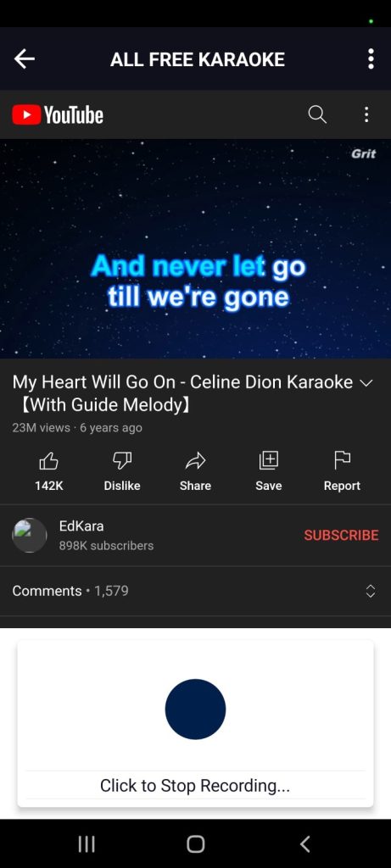Expand the Comments section arrows

(371, 591)
